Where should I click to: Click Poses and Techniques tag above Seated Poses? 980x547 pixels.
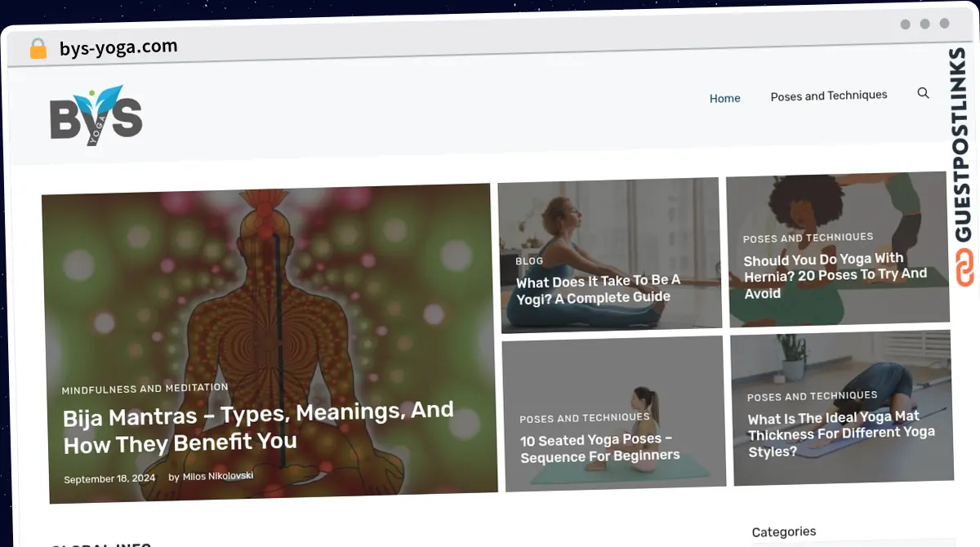[x=585, y=418]
